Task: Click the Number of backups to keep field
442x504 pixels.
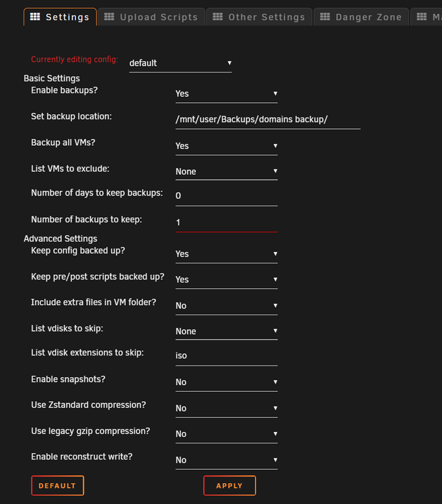Action: (227, 222)
